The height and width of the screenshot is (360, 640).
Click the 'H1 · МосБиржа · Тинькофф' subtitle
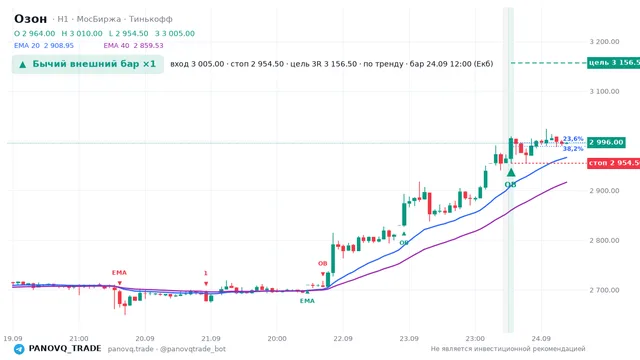[x=115, y=19]
